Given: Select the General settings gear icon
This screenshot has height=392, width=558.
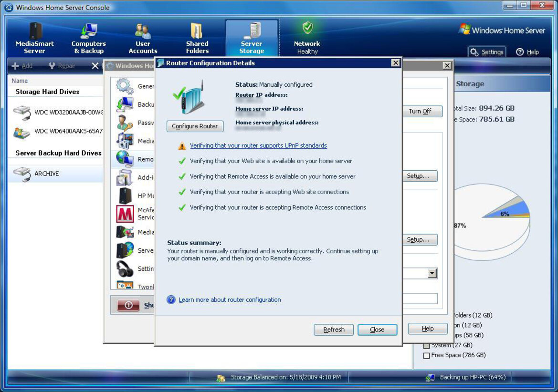Looking at the screenshot, I should point(125,86).
